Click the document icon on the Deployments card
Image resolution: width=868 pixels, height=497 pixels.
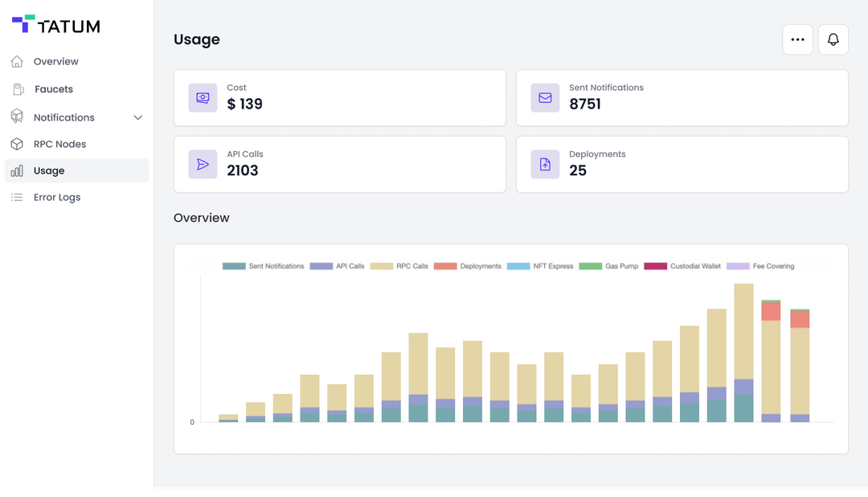(545, 164)
